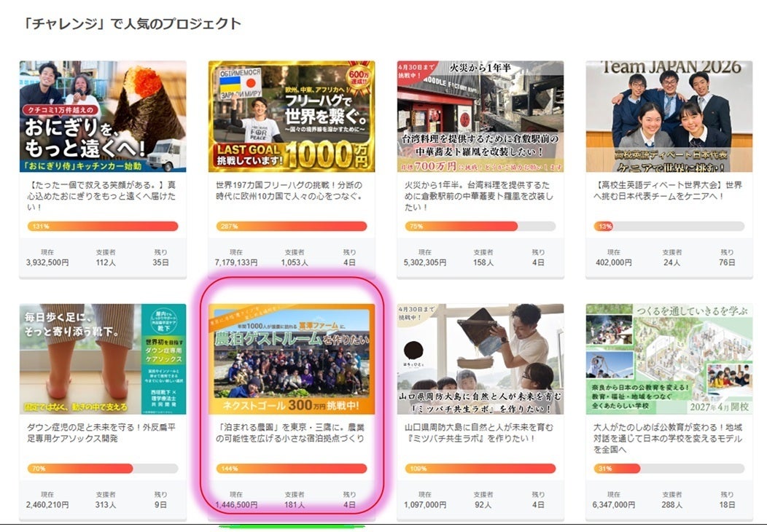
Task: Click the 288人 supporters count
Action: tap(672, 504)
